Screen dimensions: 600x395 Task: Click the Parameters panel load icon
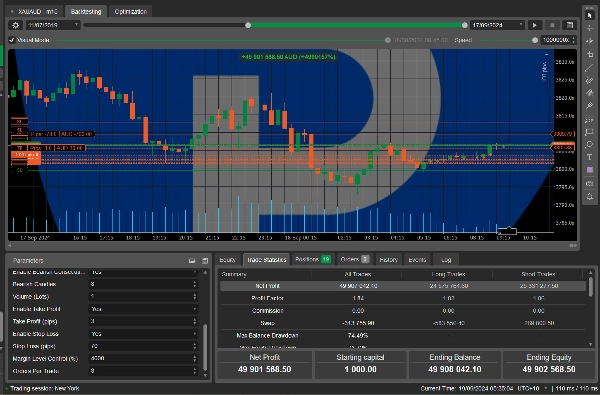(192, 261)
